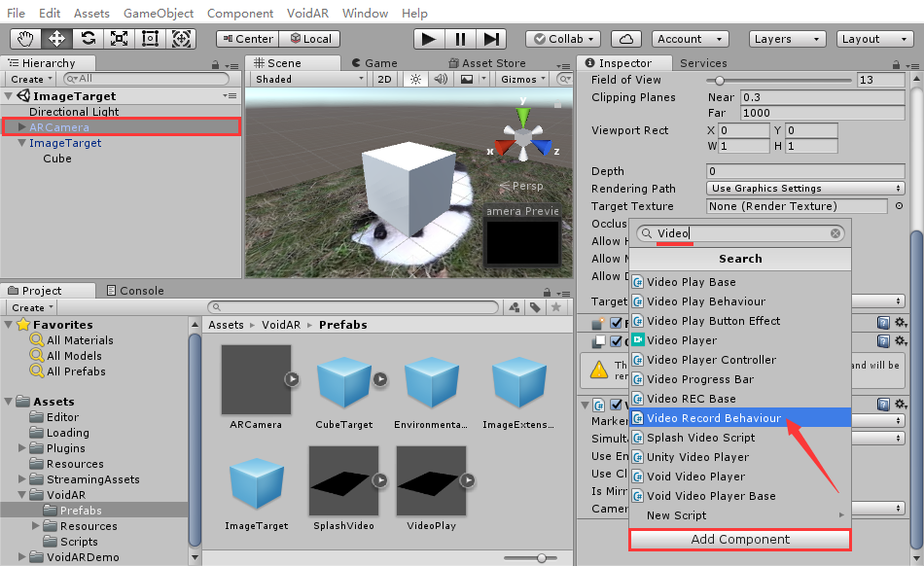Switch to the Console tab
924x566 pixels.
click(x=135, y=291)
